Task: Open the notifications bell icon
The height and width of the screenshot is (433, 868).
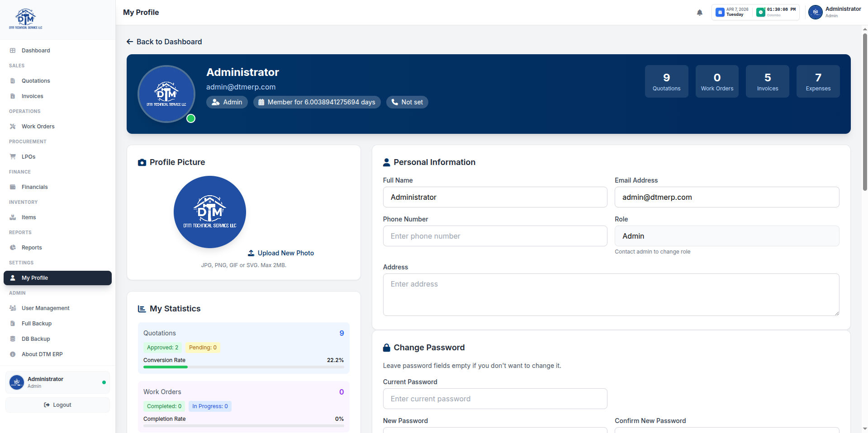Action: click(700, 13)
